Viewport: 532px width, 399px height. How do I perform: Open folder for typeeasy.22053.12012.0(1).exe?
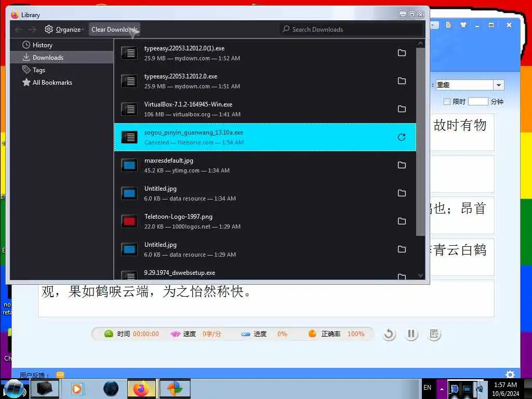click(x=402, y=53)
